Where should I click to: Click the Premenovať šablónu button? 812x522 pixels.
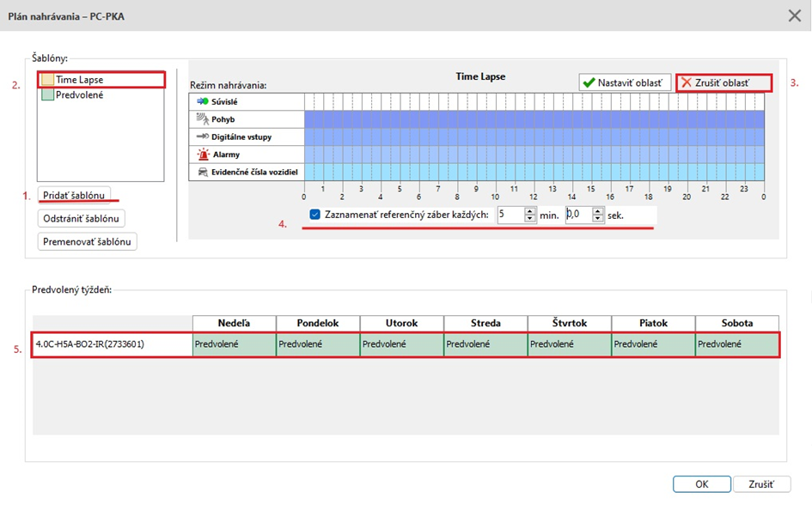coord(87,241)
